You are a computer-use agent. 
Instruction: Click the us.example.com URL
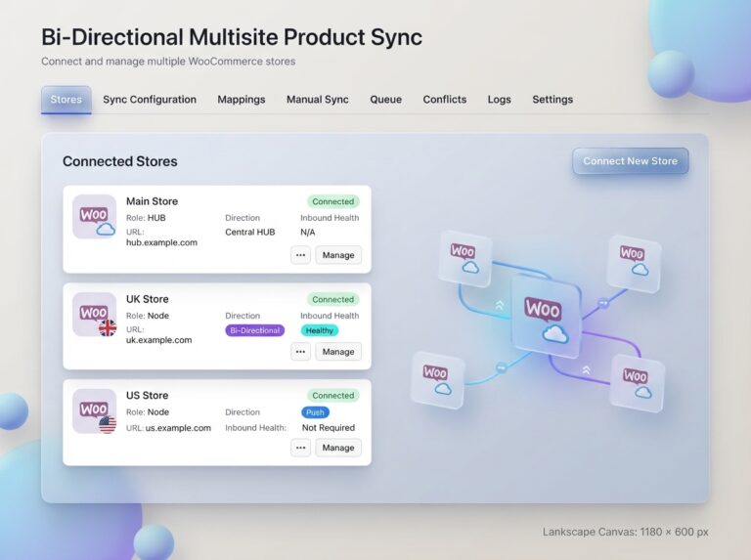coord(178,428)
